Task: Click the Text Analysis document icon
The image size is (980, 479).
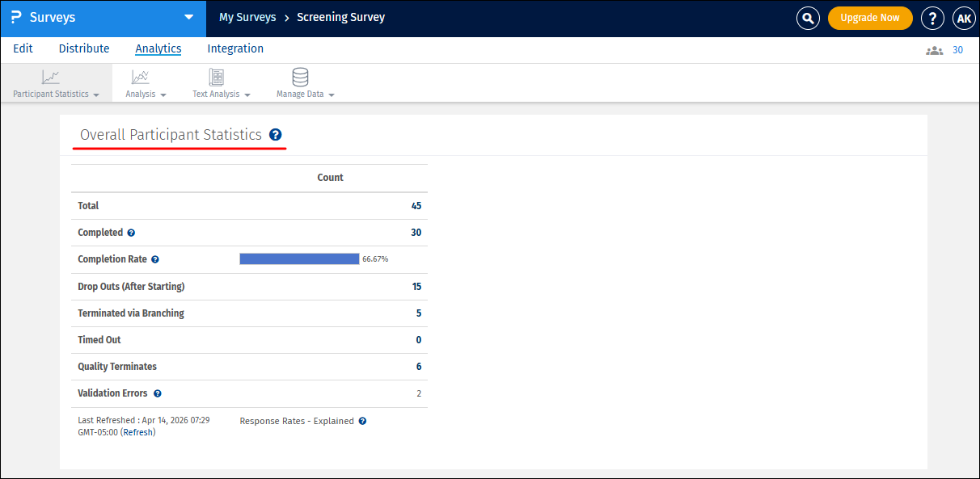Action: (216, 78)
